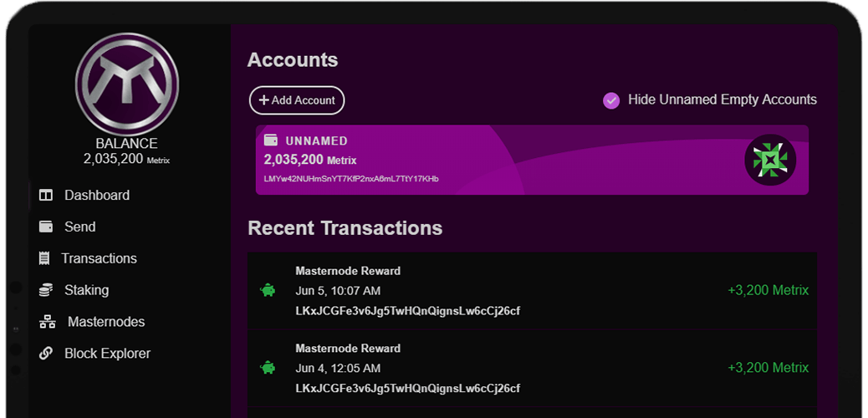Click the account address LMYw42NUHmSnYT7...
The height and width of the screenshot is (418, 868).
click(351, 179)
